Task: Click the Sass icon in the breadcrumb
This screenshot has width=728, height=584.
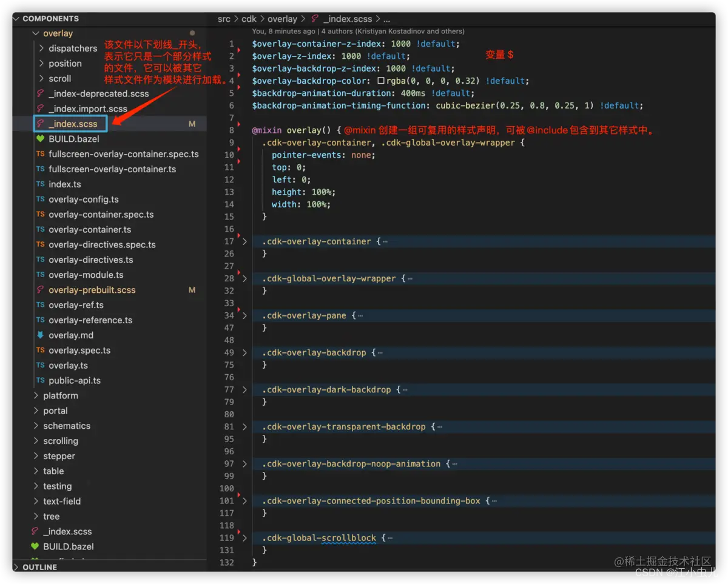Action: (x=315, y=19)
